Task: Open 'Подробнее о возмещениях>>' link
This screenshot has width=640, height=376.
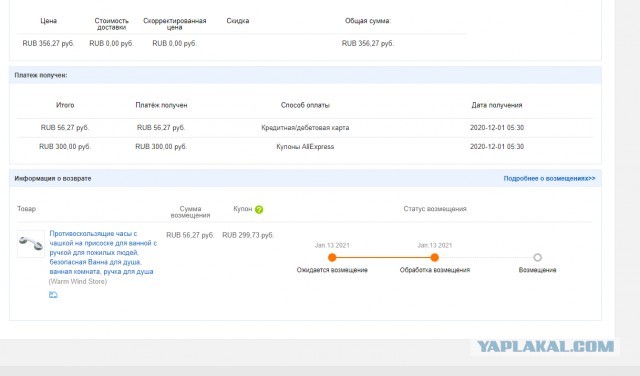Action: click(x=549, y=178)
